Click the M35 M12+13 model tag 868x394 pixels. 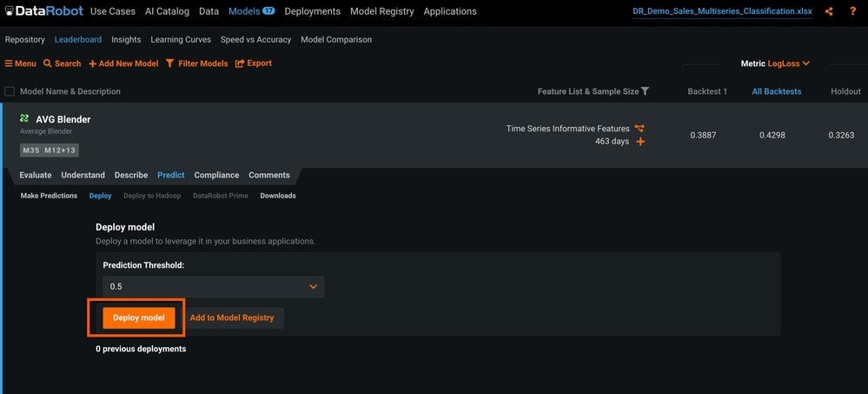50,150
